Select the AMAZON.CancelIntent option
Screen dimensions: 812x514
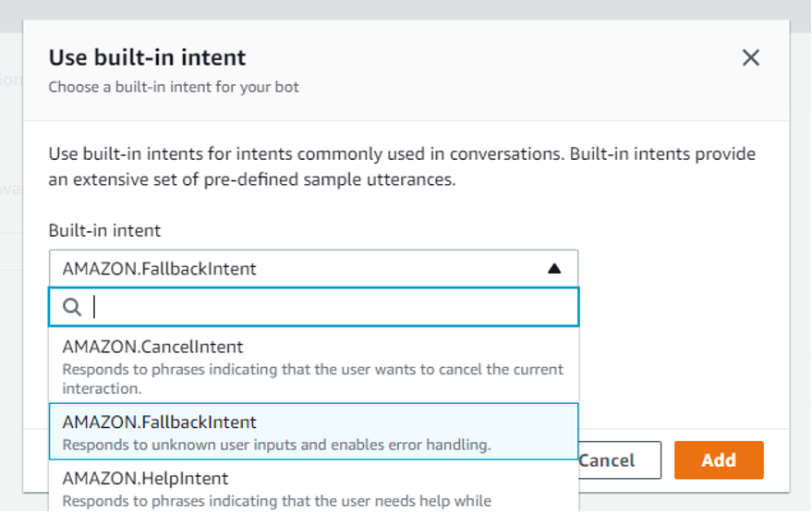click(x=152, y=348)
